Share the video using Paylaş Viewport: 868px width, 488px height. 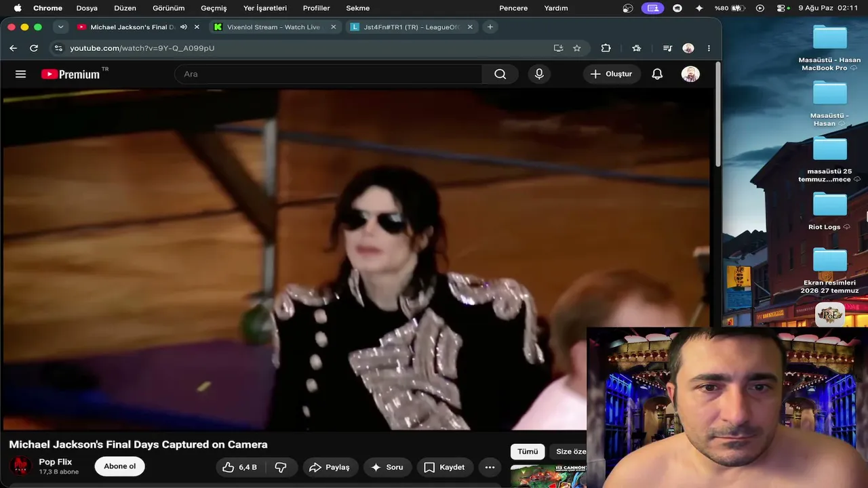[x=329, y=467]
